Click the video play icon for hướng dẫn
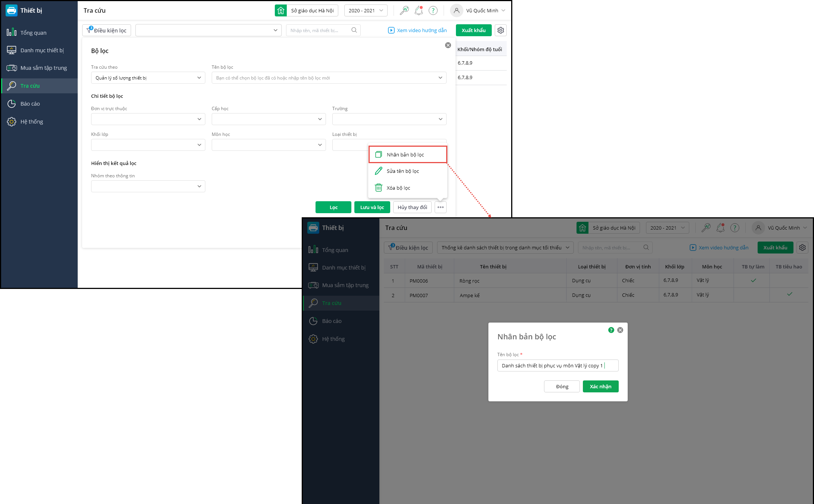The height and width of the screenshot is (504, 814). [391, 30]
